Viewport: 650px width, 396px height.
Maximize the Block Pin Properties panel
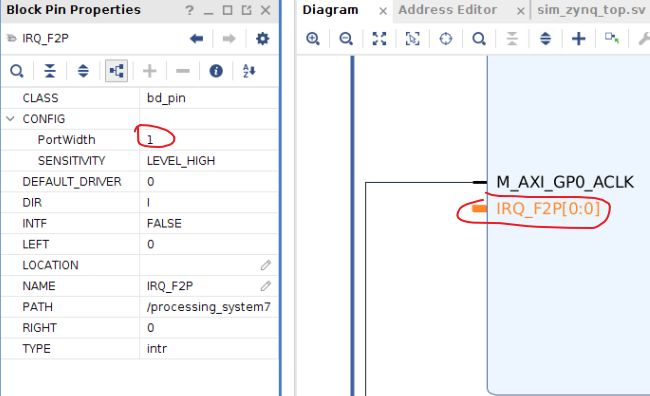pyautogui.click(x=227, y=10)
